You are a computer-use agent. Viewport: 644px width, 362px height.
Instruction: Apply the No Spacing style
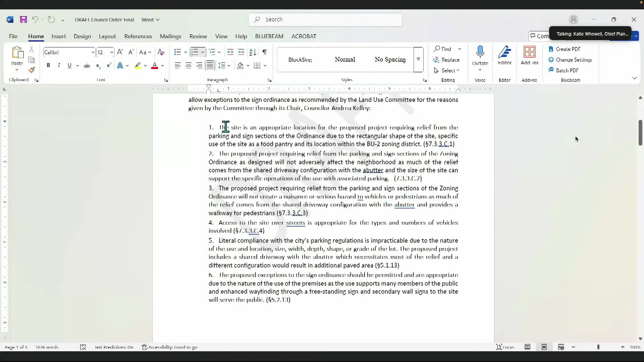(390, 60)
